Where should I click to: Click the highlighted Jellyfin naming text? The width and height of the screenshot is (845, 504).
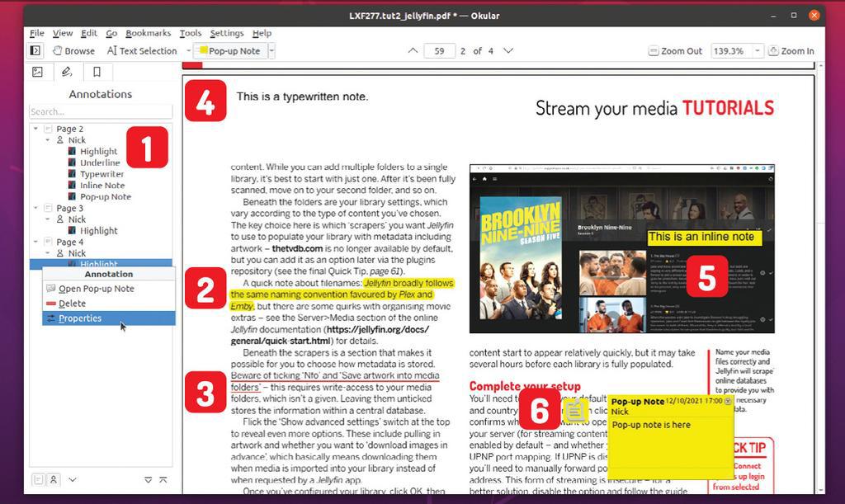342,294
